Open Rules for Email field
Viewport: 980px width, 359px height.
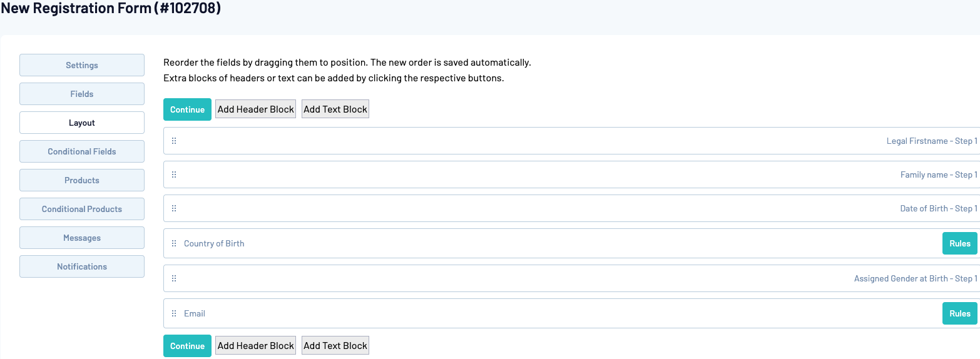tap(959, 313)
